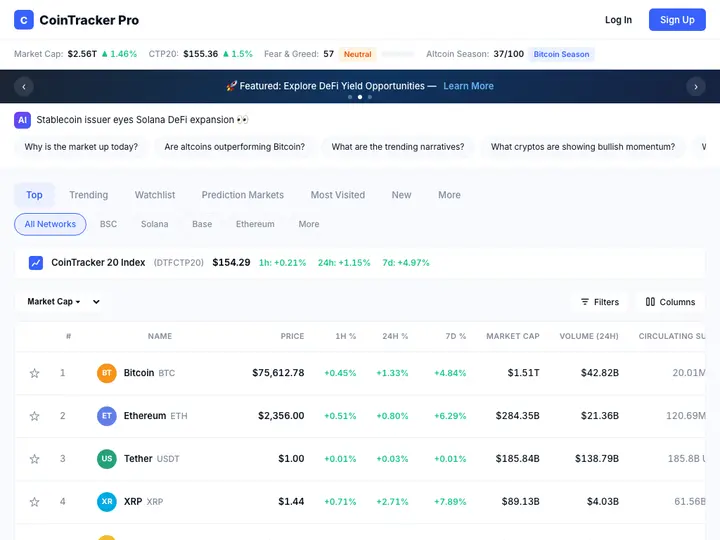Expand More networks dropdown
The height and width of the screenshot is (540, 720).
[309, 224]
